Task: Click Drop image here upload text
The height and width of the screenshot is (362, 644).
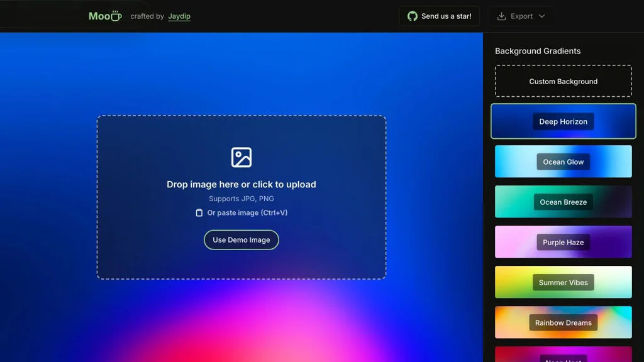Action: (241, 184)
